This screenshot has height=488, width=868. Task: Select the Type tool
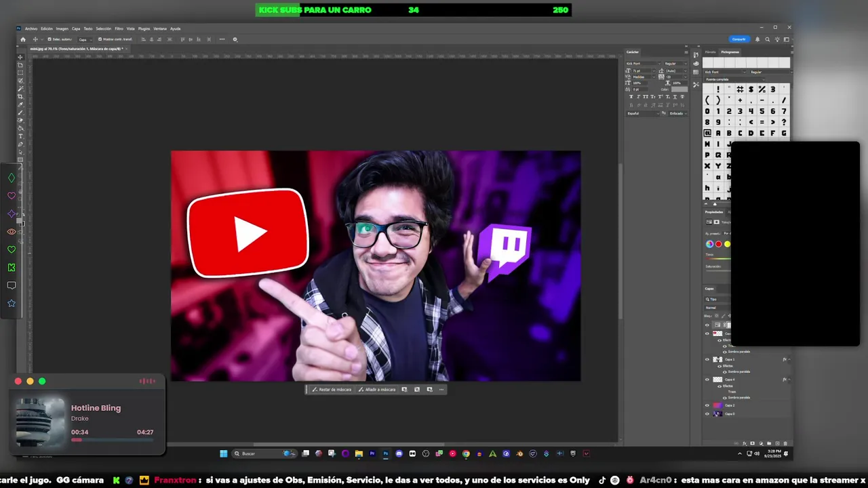coord(20,136)
